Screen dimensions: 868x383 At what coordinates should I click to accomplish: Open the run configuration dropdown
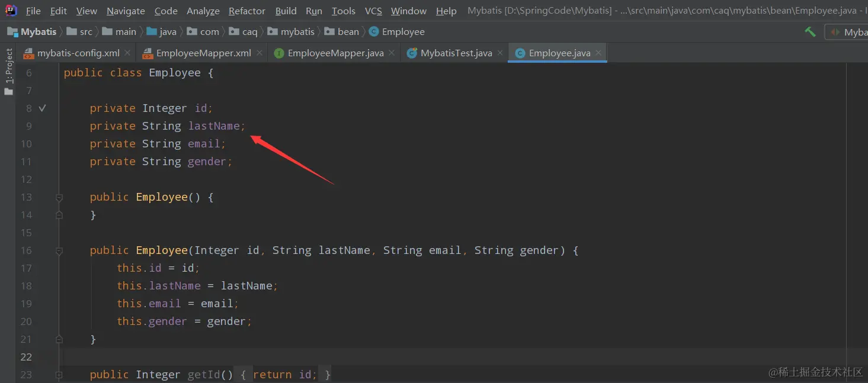pos(847,32)
